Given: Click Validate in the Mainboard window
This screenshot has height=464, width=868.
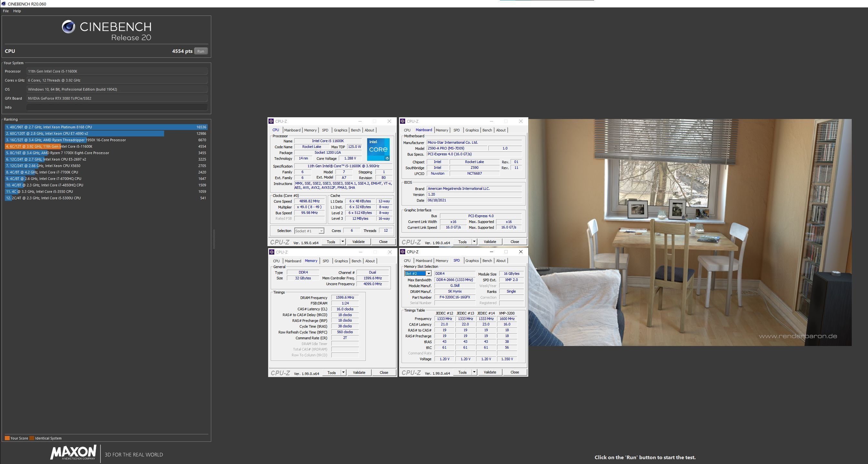Looking at the screenshot, I should point(490,242).
